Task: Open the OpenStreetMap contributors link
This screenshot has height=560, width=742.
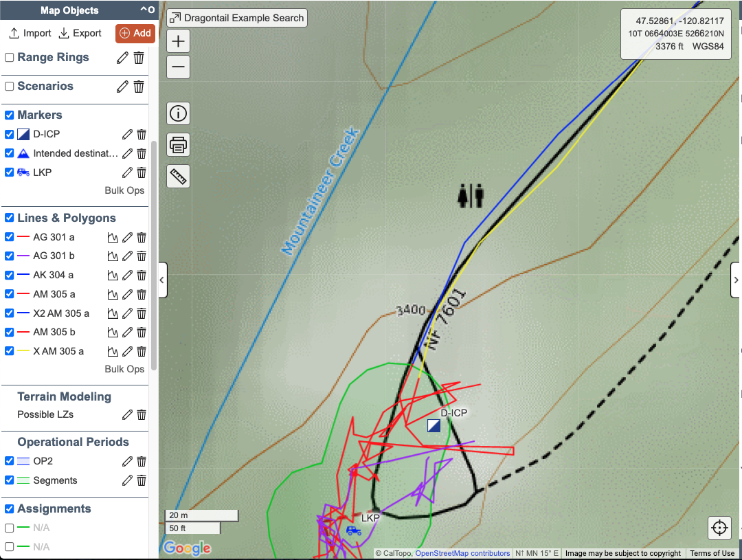Action: (462, 553)
